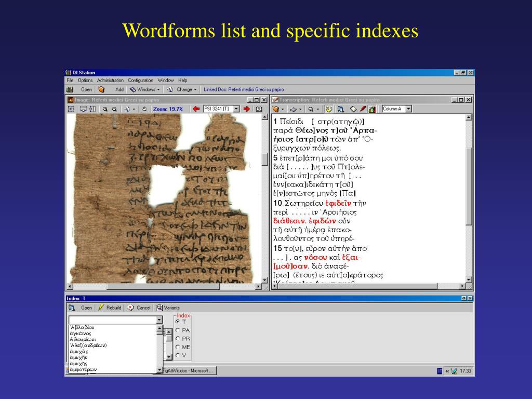This screenshot has width=532, height=399.
Task: Select the V index radio button
Action: pyautogui.click(x=178, y=355)
